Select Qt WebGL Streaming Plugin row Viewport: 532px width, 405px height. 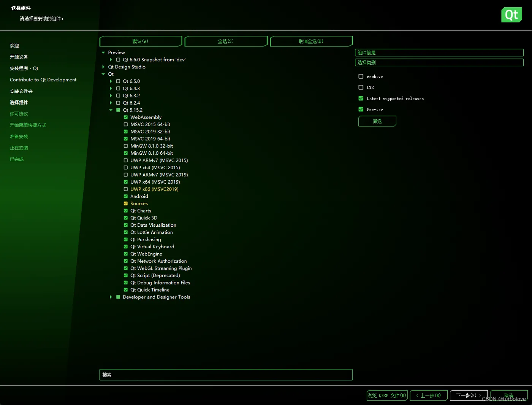coord(161,268)
